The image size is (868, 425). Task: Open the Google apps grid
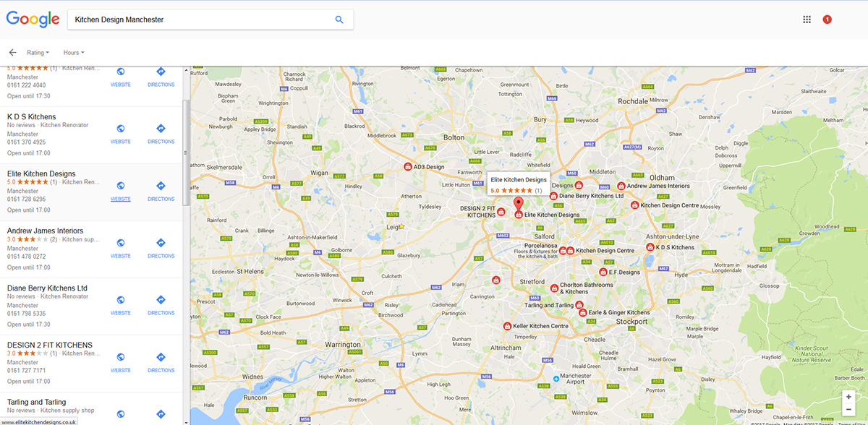pos(807,20)
